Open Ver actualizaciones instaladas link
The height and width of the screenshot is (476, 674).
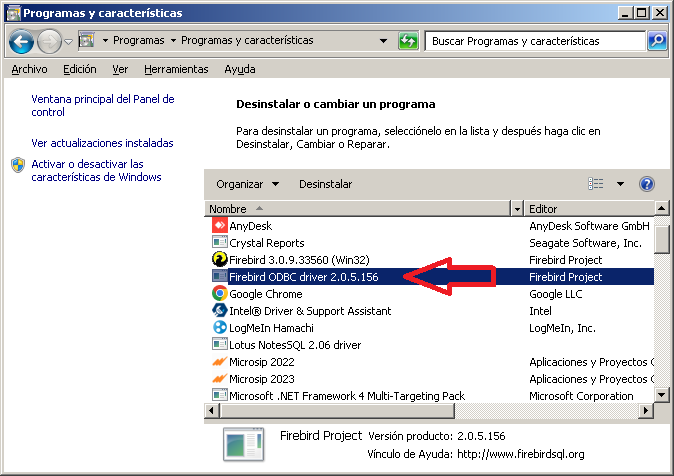[x=102, y=143]
